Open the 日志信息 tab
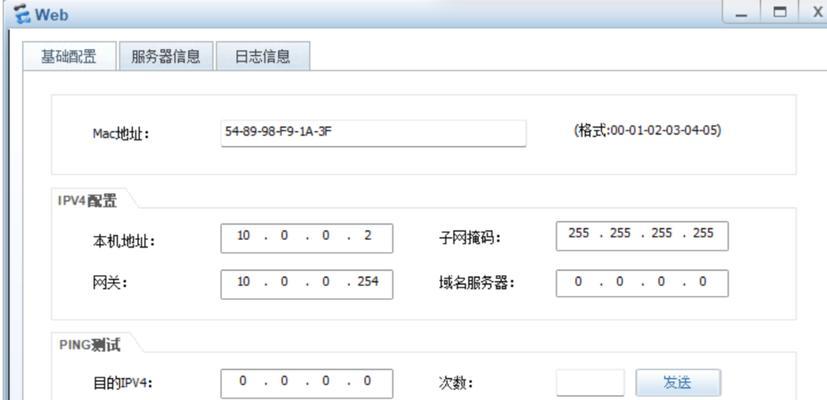The image size is (827, 400). pos(263,56)
